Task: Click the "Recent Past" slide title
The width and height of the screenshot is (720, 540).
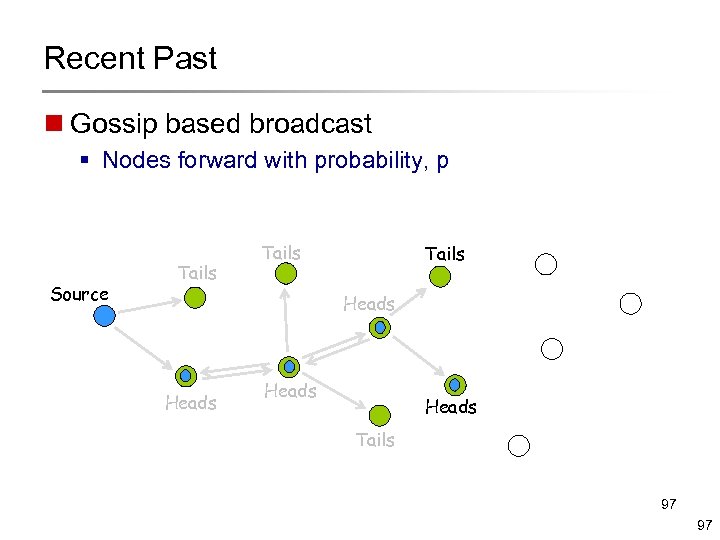Action: point(130,58)
